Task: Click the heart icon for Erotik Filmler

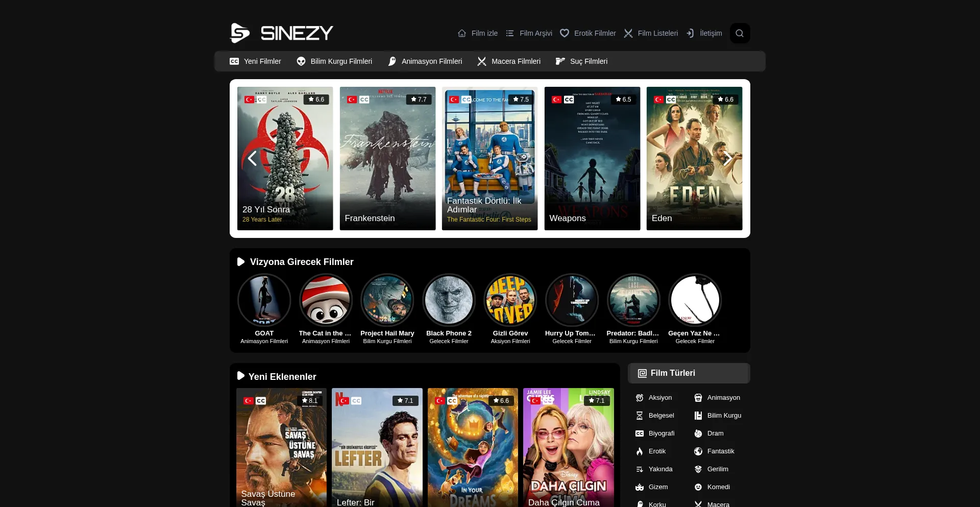Action: point(565,33)
